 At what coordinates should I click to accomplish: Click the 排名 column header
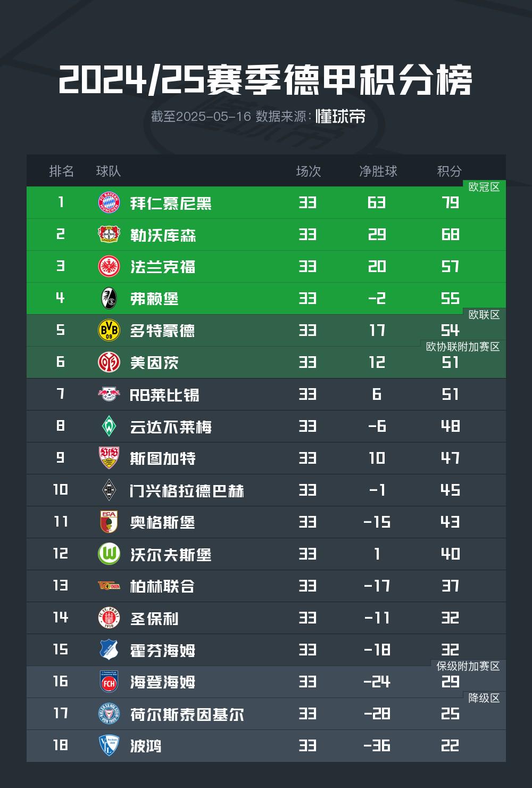pos(61,171)
